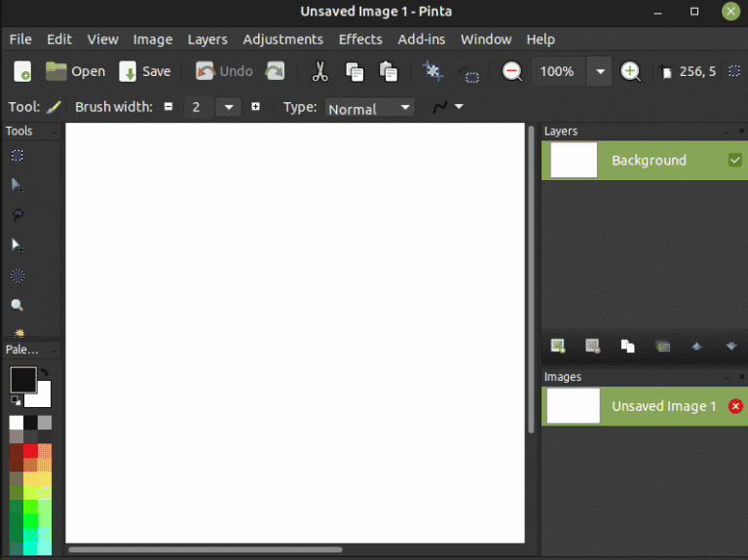Select the Rectangle Select tool
Screen dimensions: 748x560
tap(18, 156)
